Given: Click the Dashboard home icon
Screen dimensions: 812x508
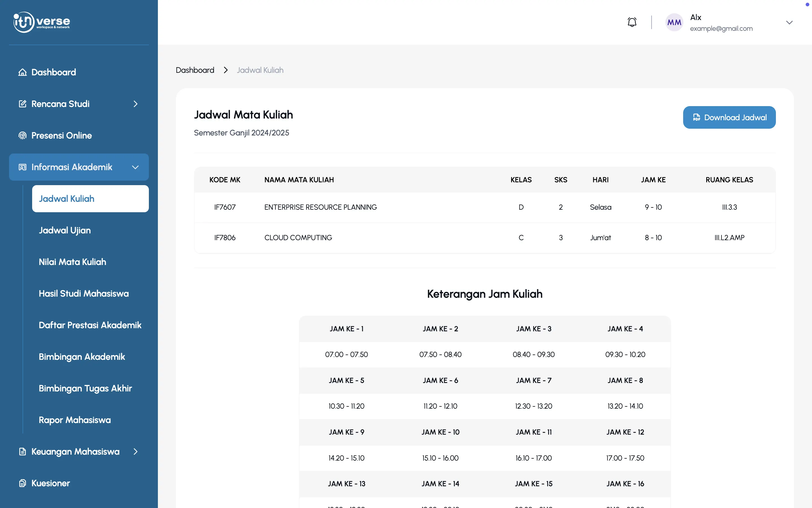Looking at the screenshot, I should [23, 72].
